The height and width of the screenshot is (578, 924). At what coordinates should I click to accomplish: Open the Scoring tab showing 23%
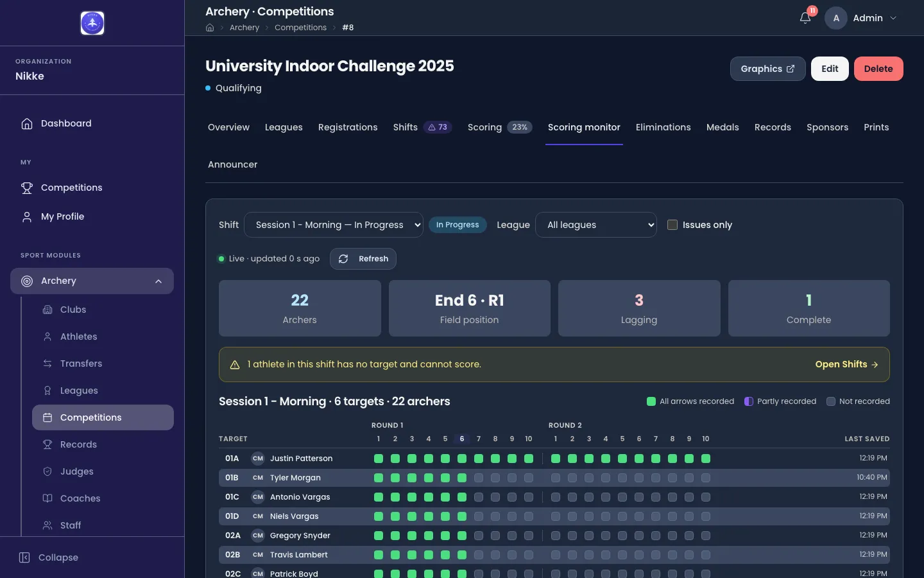(500, 127)
